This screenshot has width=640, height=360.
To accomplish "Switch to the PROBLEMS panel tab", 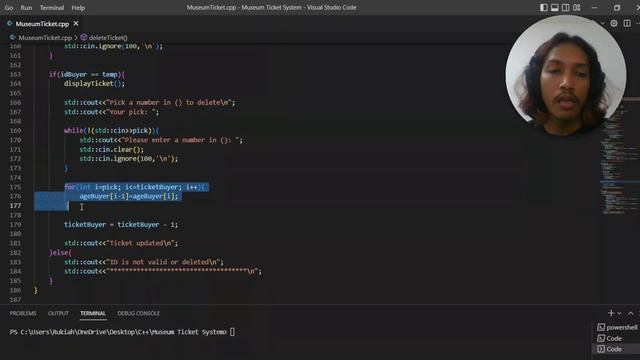I will coord(23,313).
